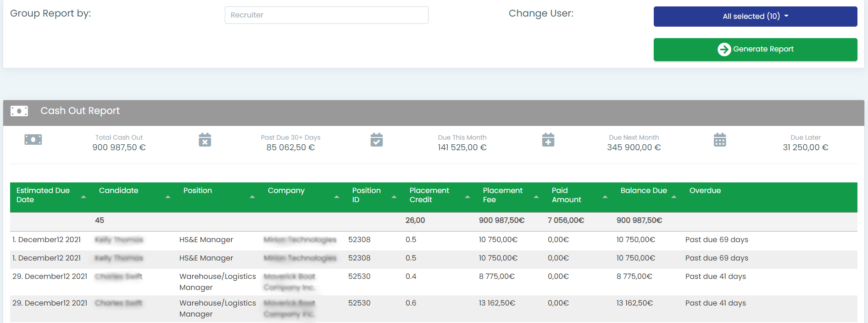Click the Due Next Month calendar-plus icon
Image resolution: width=868 pixels, height=323 pixels.
pos(548,140)
